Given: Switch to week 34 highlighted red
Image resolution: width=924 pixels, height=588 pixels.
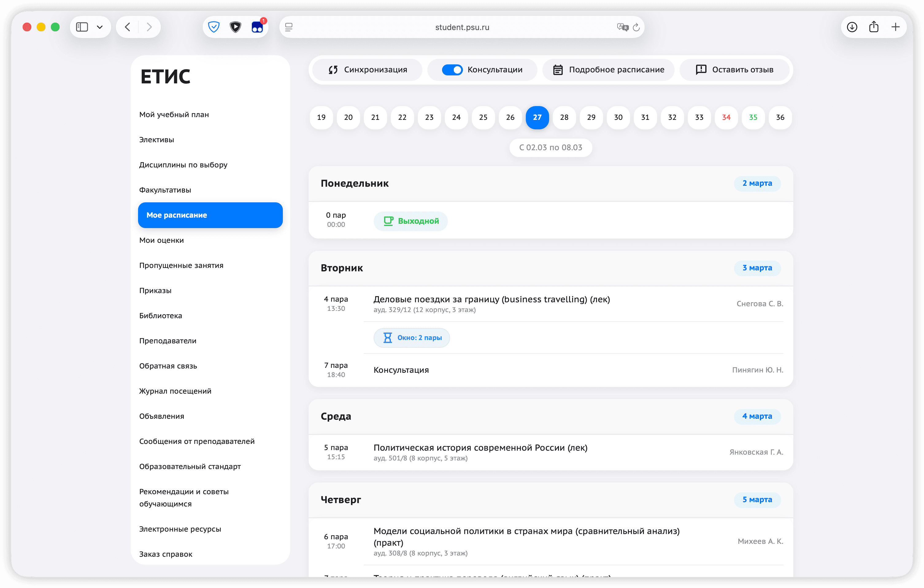Looking at the screenshot, I should [x=726, y=117].
